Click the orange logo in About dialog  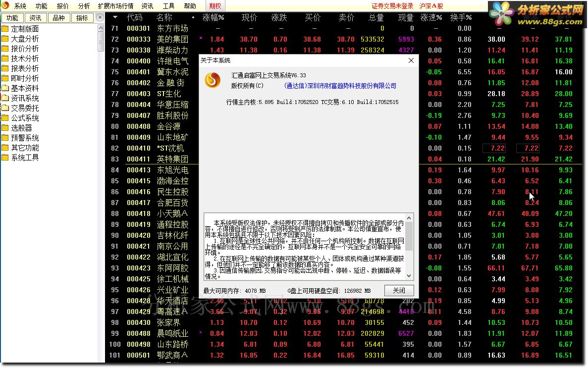212,80
